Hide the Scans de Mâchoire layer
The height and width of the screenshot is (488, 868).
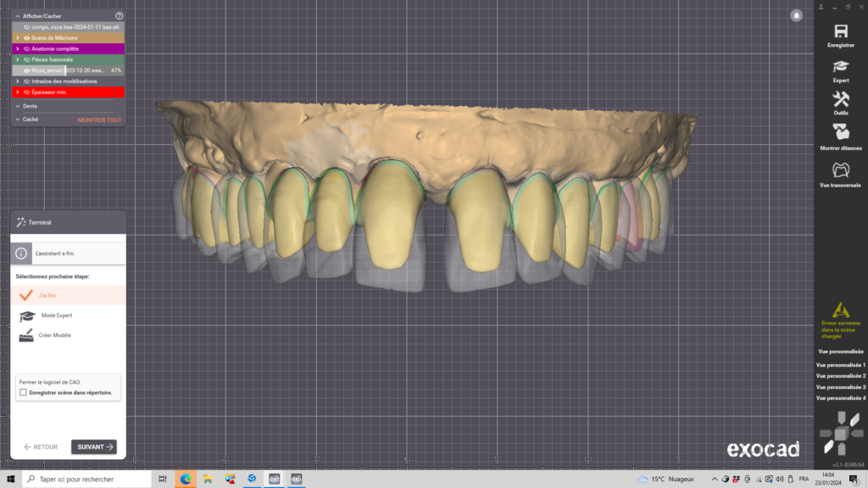[27, 38]
